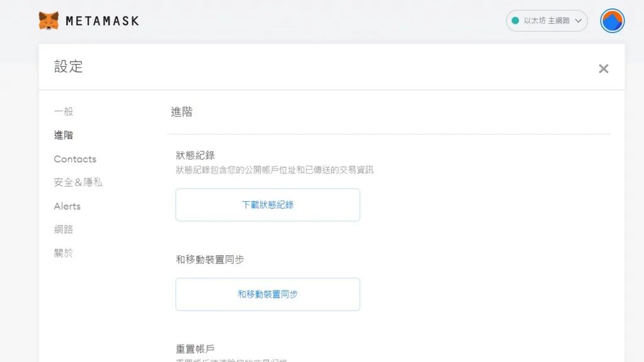Click the 重置帳戶 section heading

[195, 349]
